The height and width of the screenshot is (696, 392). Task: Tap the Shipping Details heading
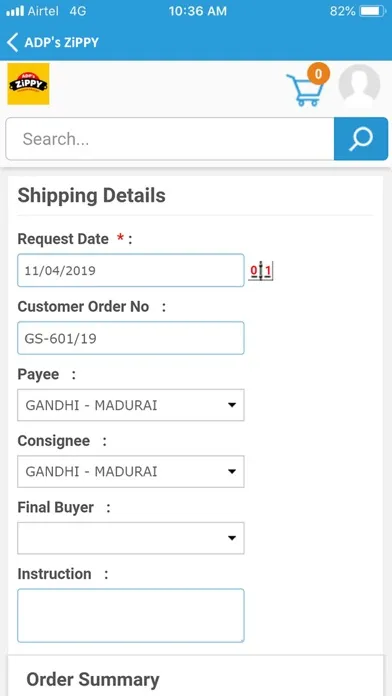(x=91, y=195)
